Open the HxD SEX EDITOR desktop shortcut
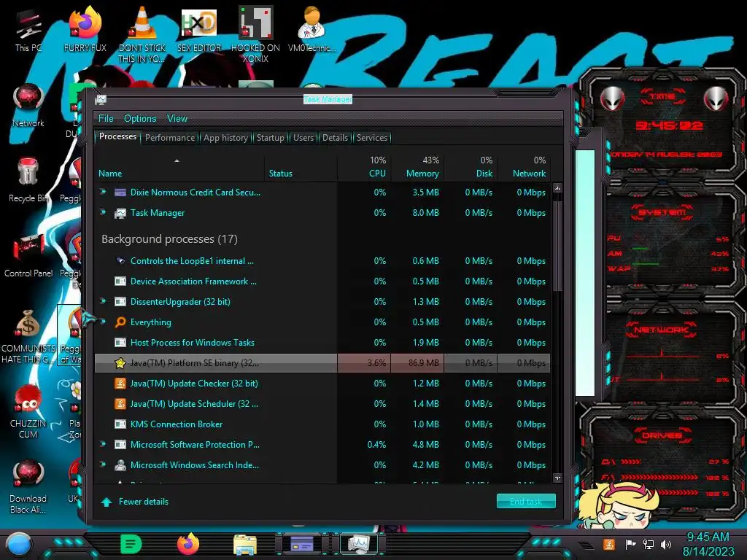This screenshot has width=747, height=560. pos(199,29)
